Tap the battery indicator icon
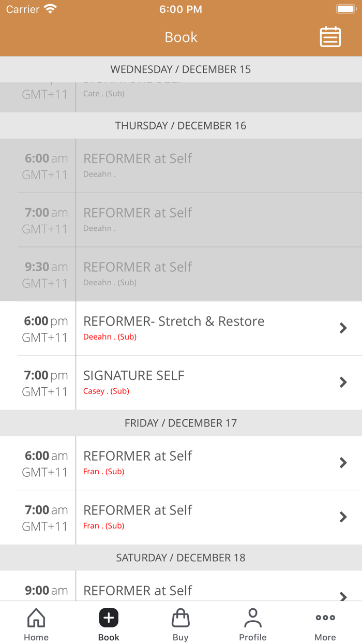 point(345,8)
